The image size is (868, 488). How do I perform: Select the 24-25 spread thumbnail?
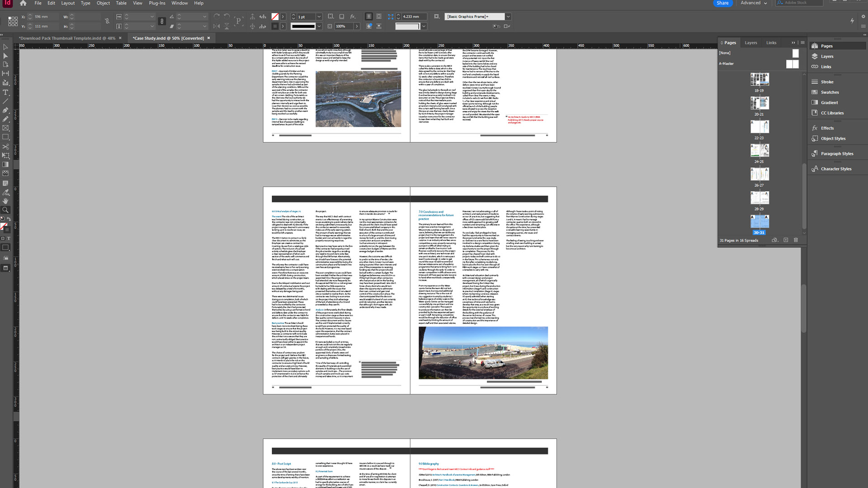(x=760, y=150)
